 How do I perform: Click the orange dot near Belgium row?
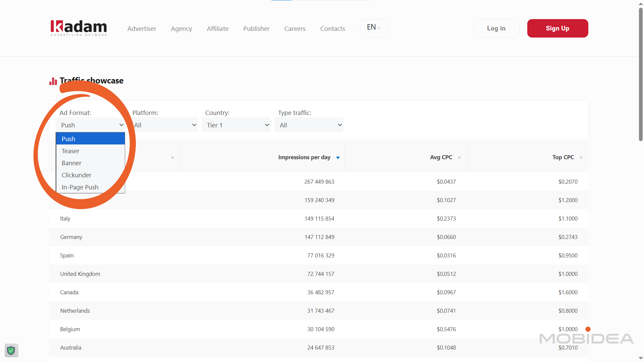588,329
